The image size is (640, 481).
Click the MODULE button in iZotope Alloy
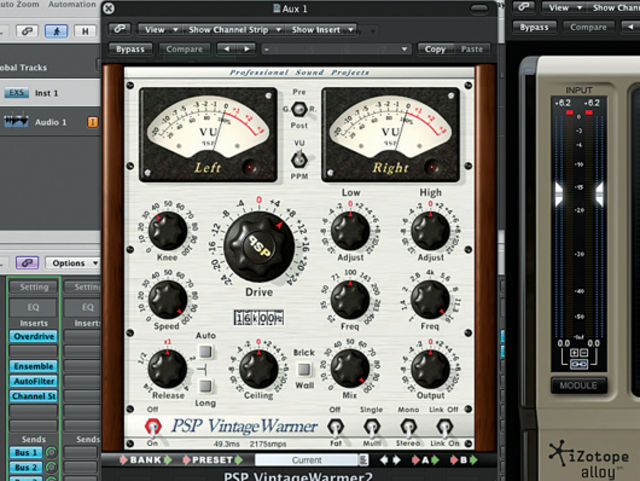point(579,385)
